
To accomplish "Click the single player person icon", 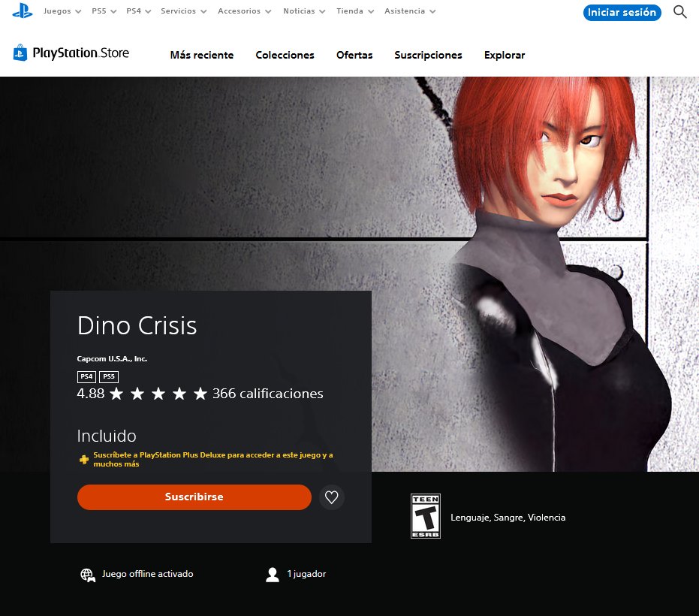I will 273,575.
